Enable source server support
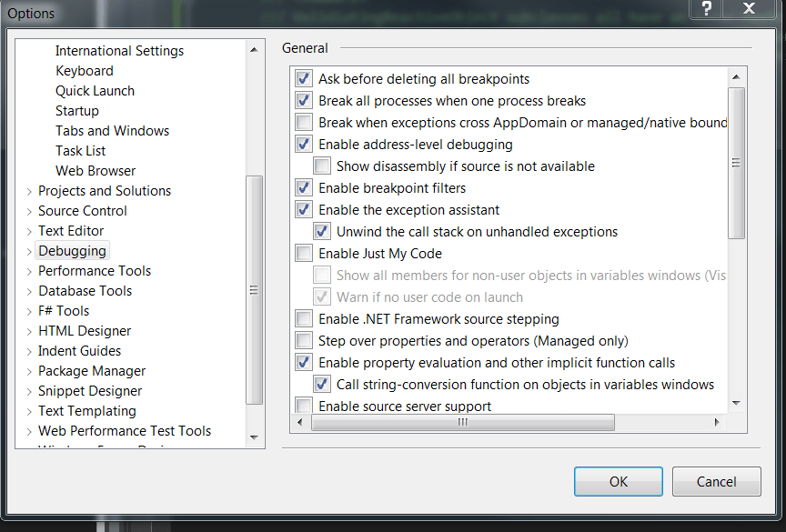The image size is (786, 532). [x=303, y=406]
